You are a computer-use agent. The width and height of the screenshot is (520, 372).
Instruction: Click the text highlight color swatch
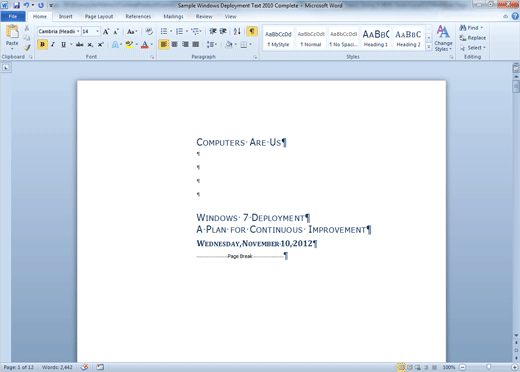(129, 45)
